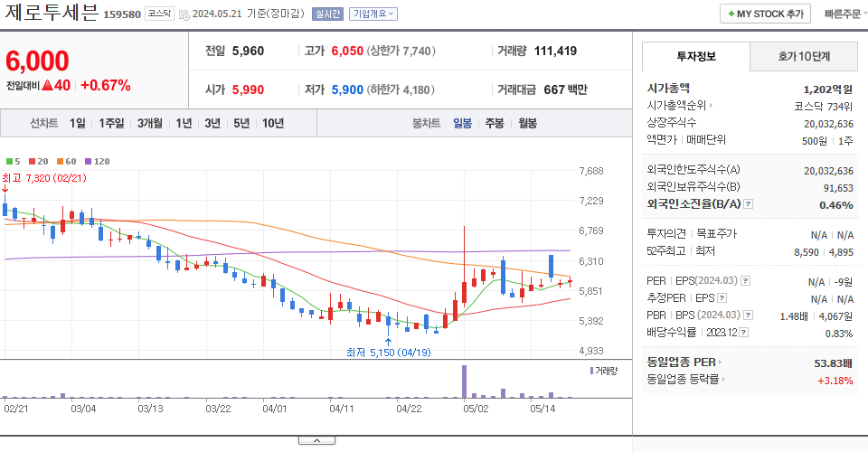Click the 전일 value 5,960

248,51
